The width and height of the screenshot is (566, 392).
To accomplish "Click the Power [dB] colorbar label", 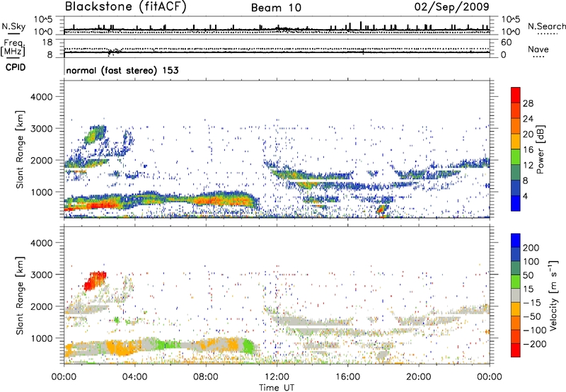I will [541, 149].
